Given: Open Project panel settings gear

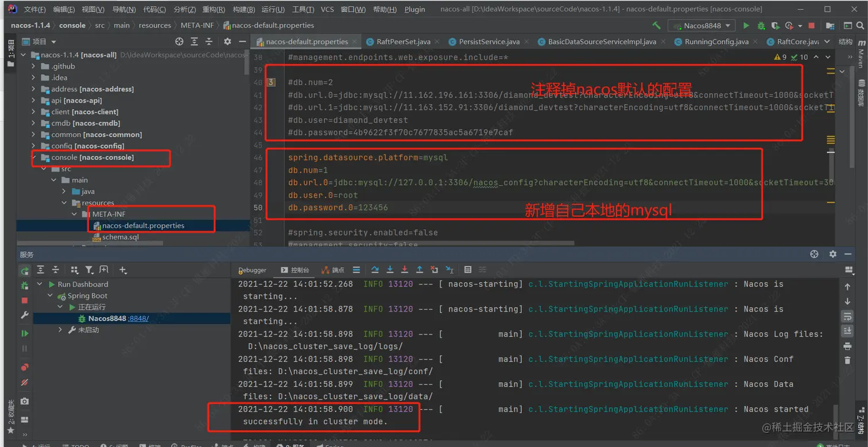Looking at the screenshot, I should point(227,41).
